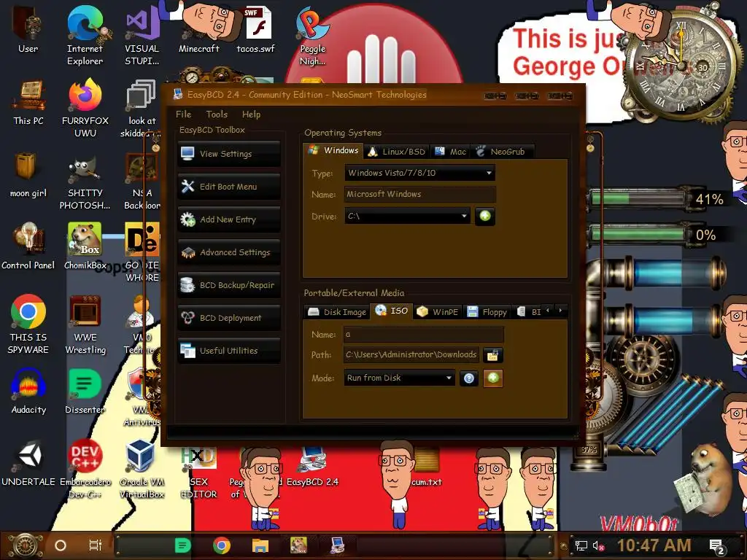Screen dimensions: 747x560
Task: Open Add New Entry section
Action: click(229, 219)
